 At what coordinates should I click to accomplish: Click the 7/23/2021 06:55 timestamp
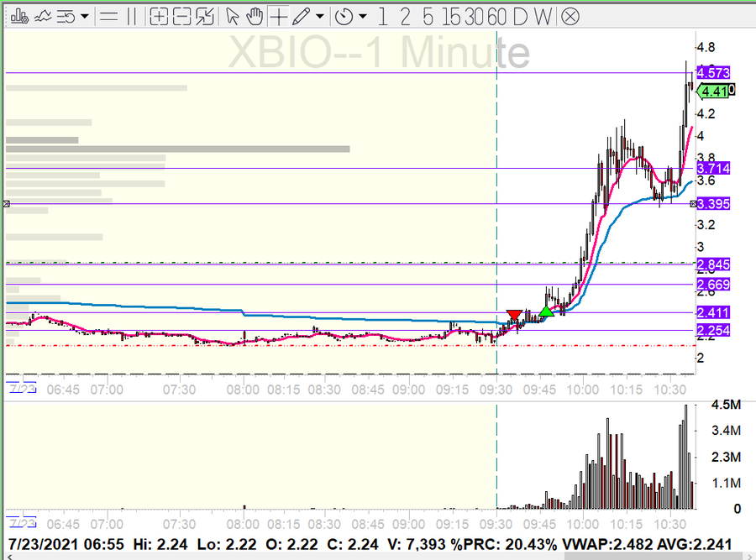[x=66, y=545]
